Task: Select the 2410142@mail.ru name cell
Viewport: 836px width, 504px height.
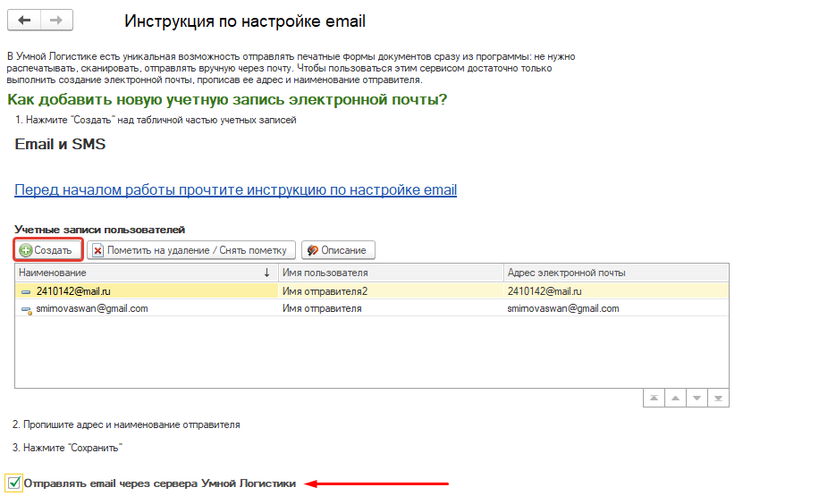Action: (73, 291)
